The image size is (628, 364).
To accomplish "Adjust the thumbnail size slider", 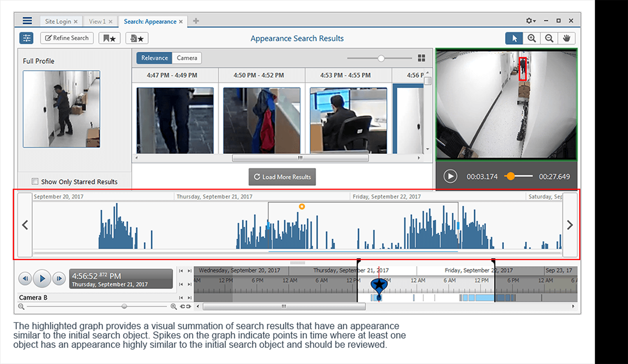I will click(381, 58).
